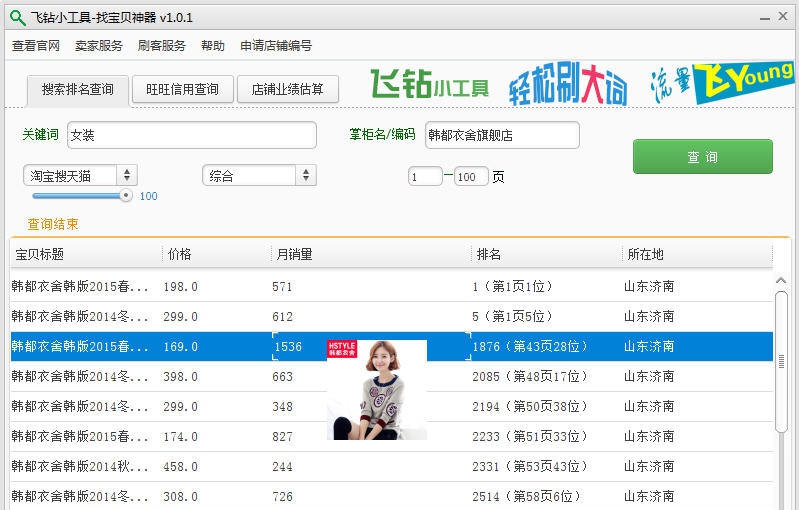Select the row priced 308.0
The height and width of the screenshot is (510, 799).
pyautogui.click(x=391, y=496)
